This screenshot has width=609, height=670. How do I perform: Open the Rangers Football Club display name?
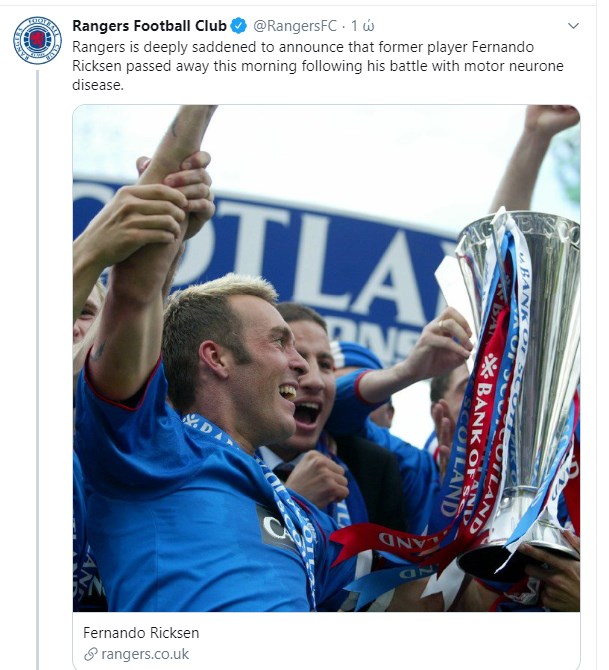pyautogui.click(x=149, y=26)
